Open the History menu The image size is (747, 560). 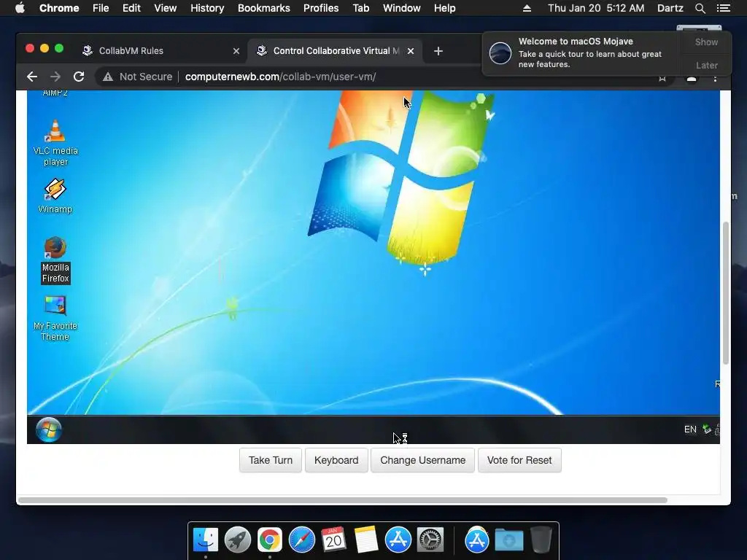pos(207,8)
